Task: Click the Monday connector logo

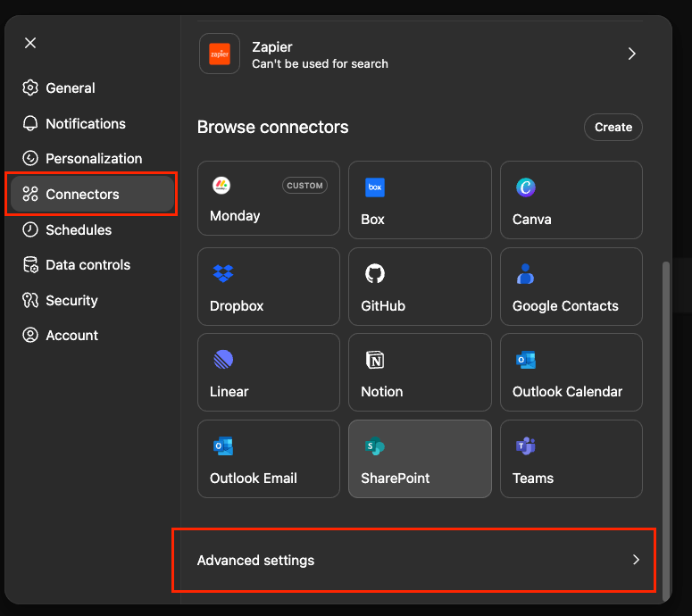Action: [x=221, y=186]
